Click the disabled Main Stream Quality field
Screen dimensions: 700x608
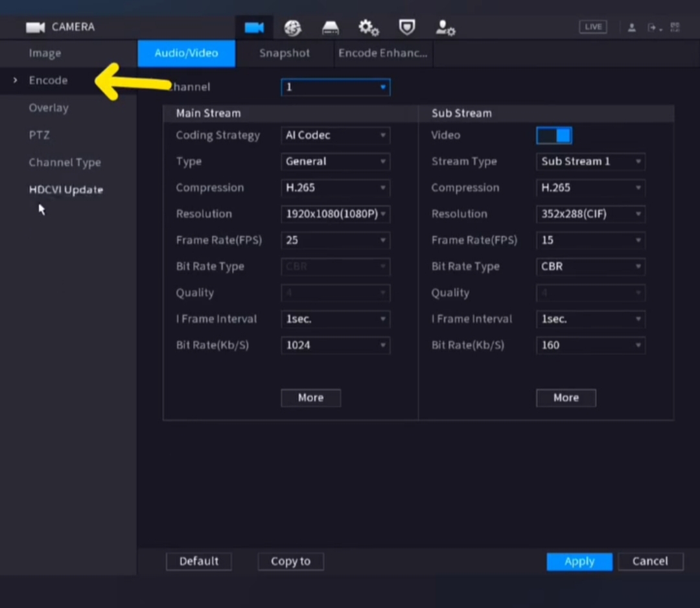[336, 293]
